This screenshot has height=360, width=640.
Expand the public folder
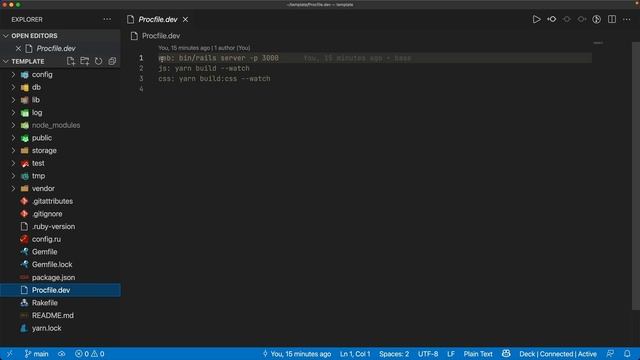coord(60,138)
